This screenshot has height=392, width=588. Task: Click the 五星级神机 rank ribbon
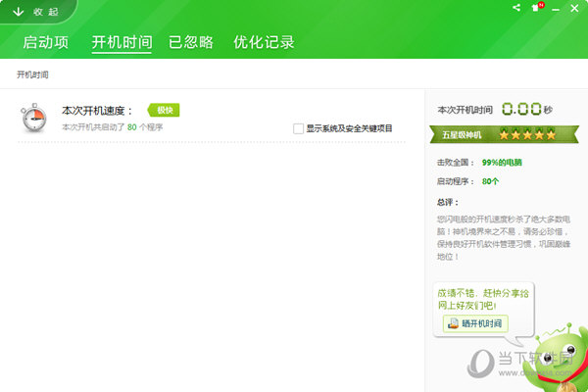coord(459,134)
